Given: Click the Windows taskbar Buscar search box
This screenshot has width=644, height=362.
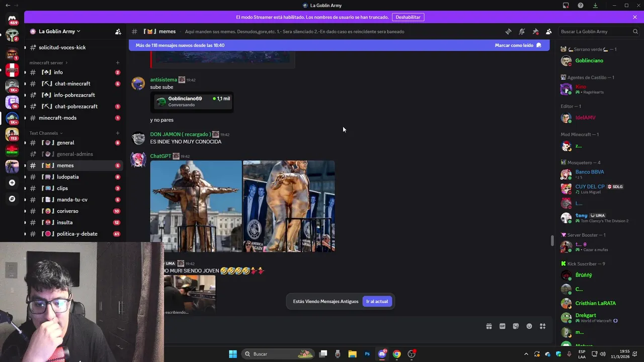Looking at the screenshot, I should tap(278, 354).
